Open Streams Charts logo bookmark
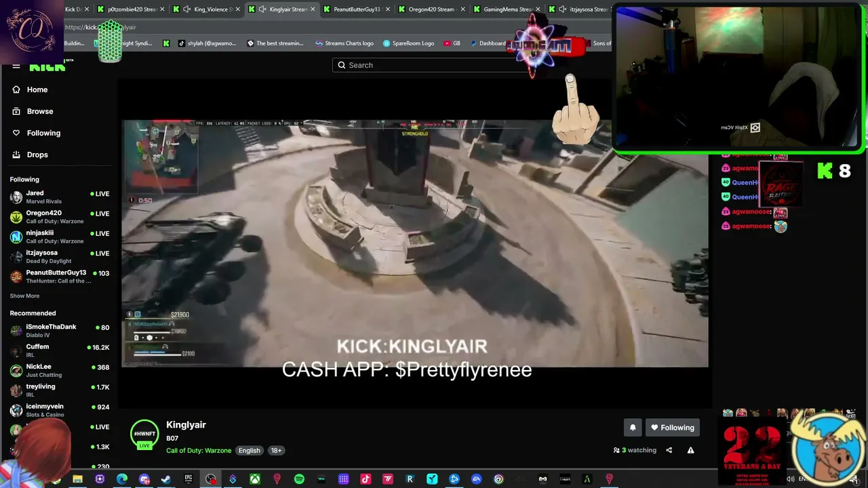868x488 pixels. [x=344, y=43]
